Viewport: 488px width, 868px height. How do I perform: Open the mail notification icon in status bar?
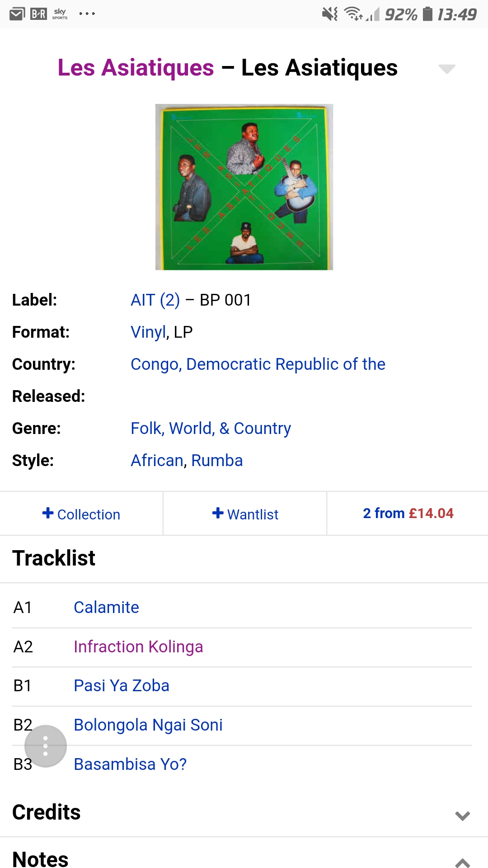[17, 14]
